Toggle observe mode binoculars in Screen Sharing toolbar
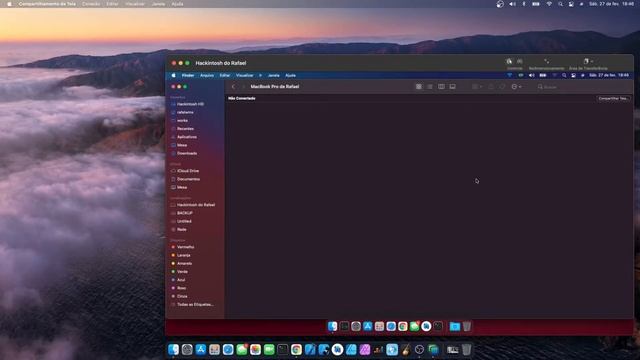Image resolution: width=640 pixels, height=360 pixels. 520,61
